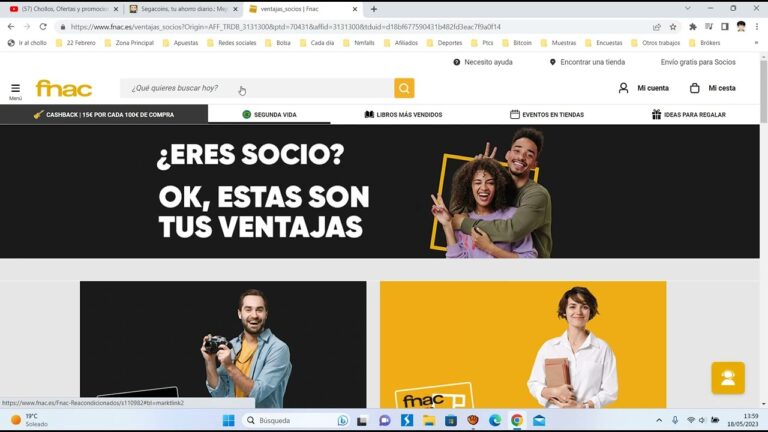The image size is (768, 432).
Task: Click the taskbar volume icon
Action: tap(702, 420)
